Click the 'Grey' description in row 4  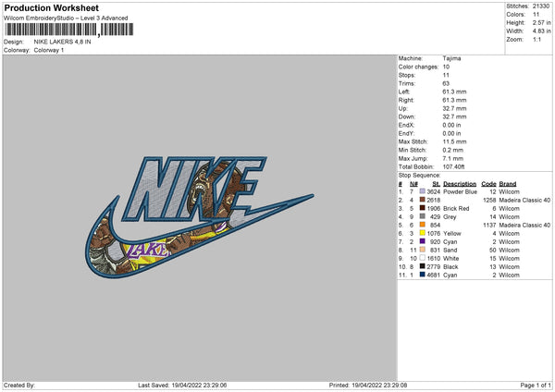[450, 217]
